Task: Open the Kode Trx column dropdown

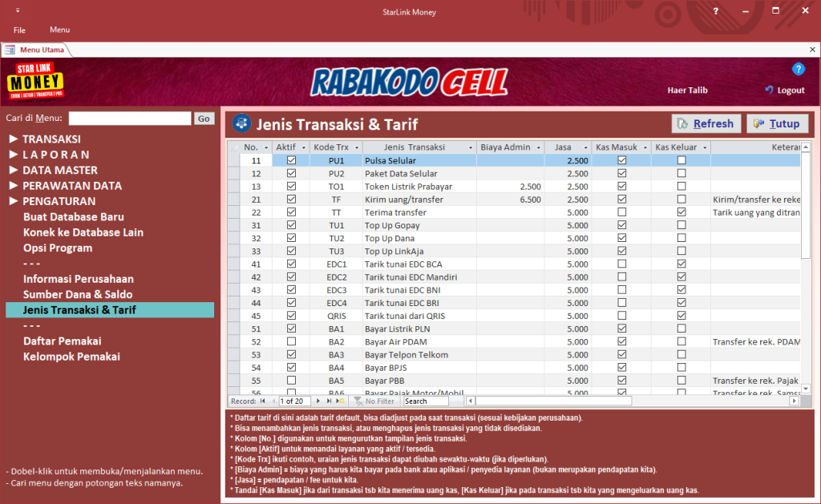Action: coord(357,147)
